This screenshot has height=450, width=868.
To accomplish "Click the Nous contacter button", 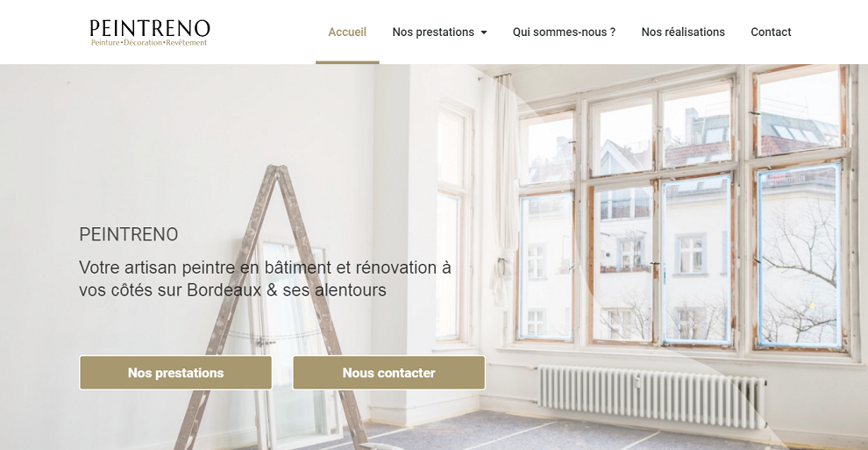I will tap(388, 373).
